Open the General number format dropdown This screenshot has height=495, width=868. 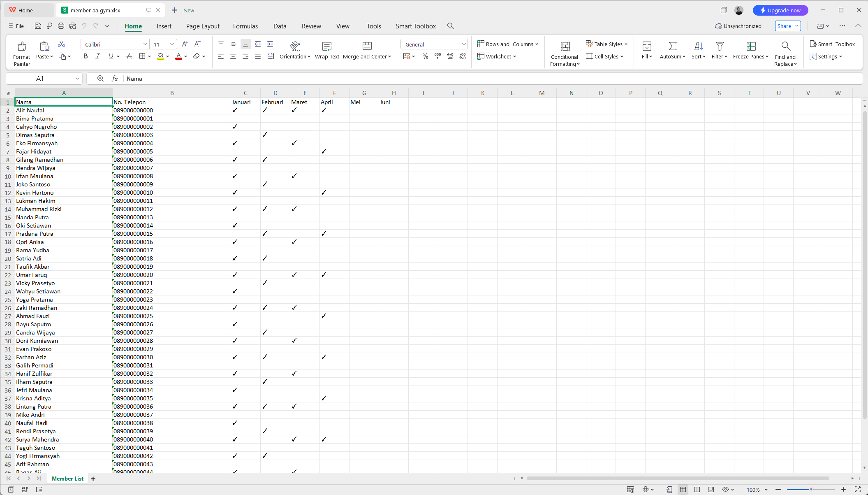(463, 44)
